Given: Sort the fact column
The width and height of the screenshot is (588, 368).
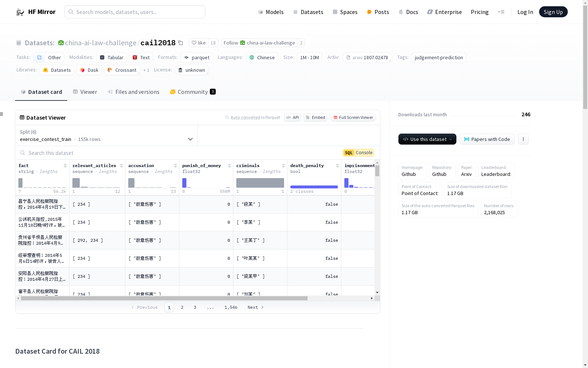Looking at the screenshot, I should (x=65, y=166).
